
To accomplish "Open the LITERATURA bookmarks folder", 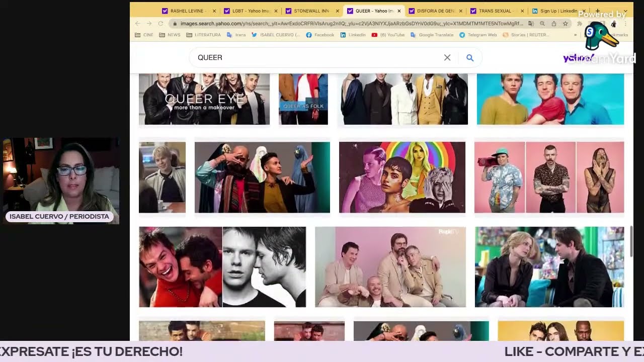I will click(x=203, y=35).
